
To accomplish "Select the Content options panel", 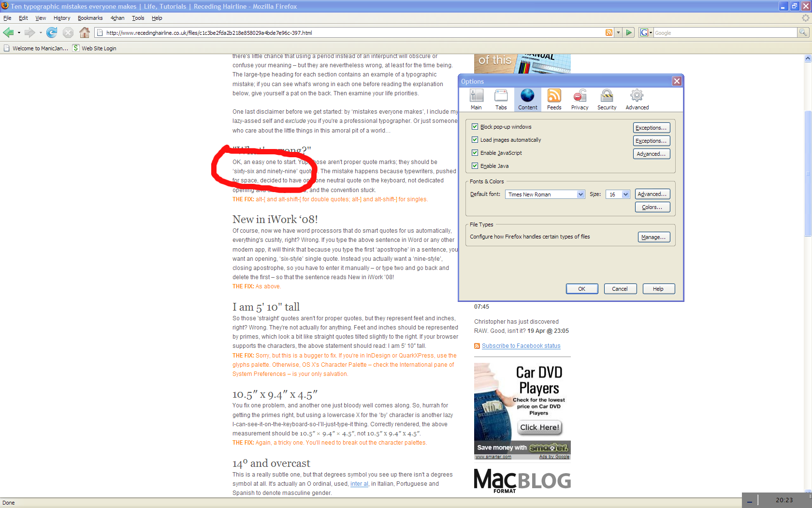I will pos(528,100).
